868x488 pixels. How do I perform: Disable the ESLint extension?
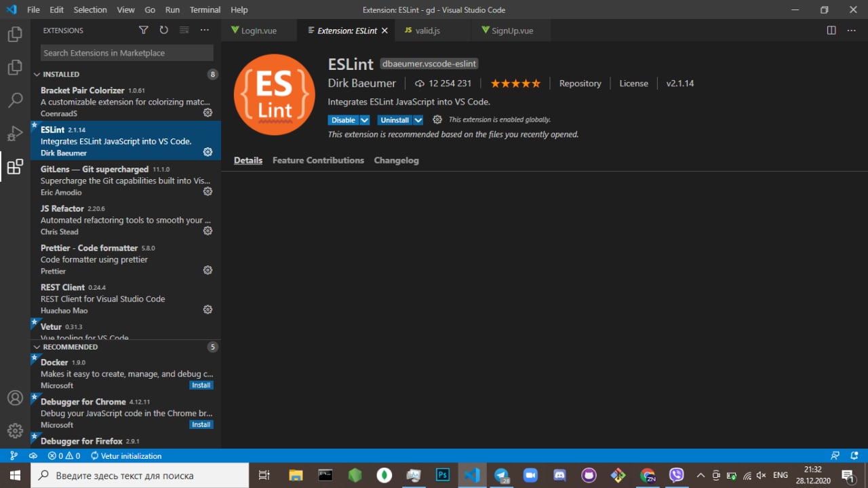click(343, 120)
